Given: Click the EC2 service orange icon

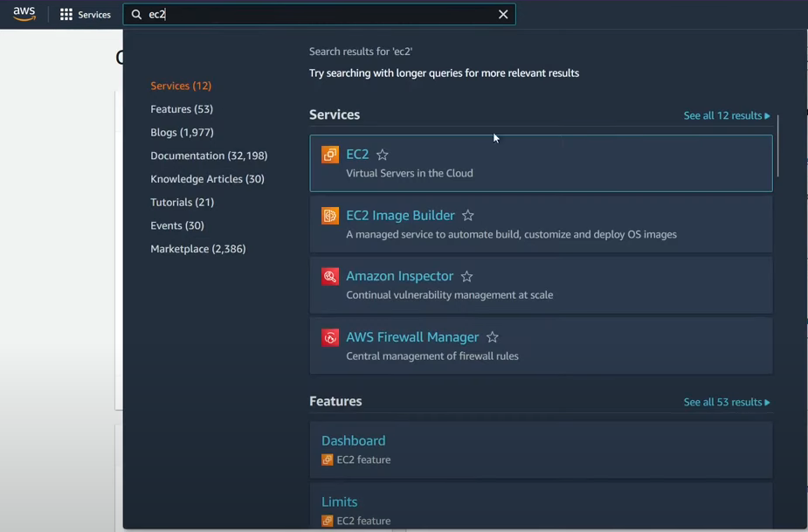Looking at the screenshot, I should tap(330, 154).
